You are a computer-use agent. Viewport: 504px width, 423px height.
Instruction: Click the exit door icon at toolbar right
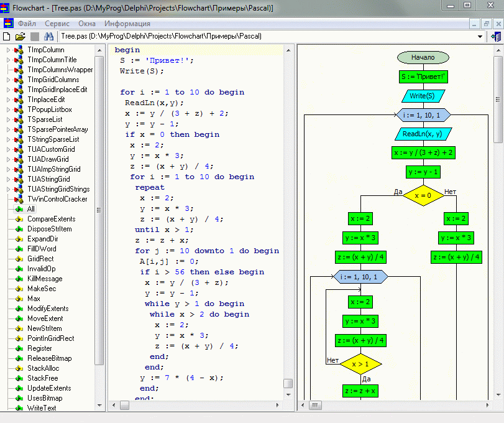496,37
